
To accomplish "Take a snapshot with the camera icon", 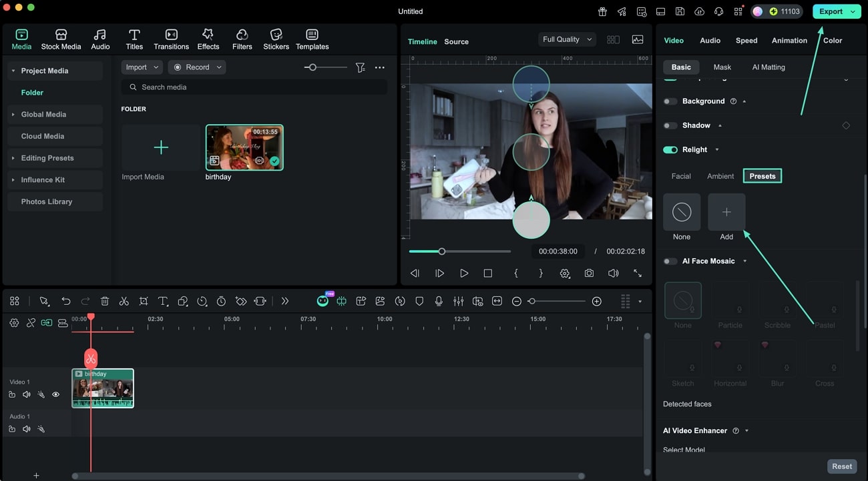I will pos(588,273).
